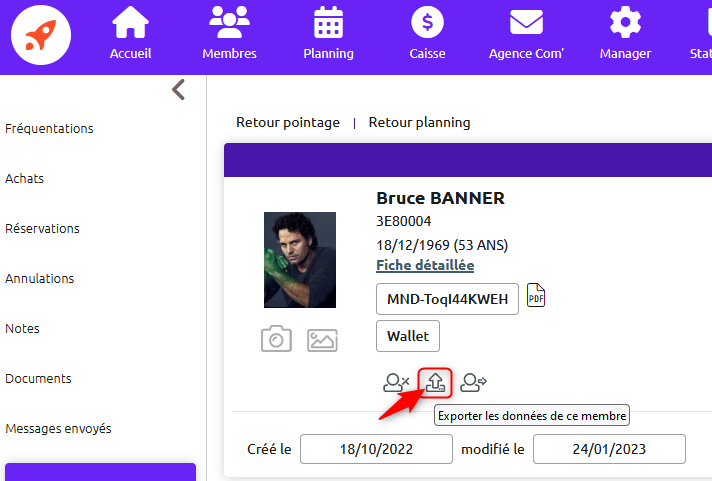Export this member's data icon
Screen dimensions: 712x481
[x=435, y=382]
